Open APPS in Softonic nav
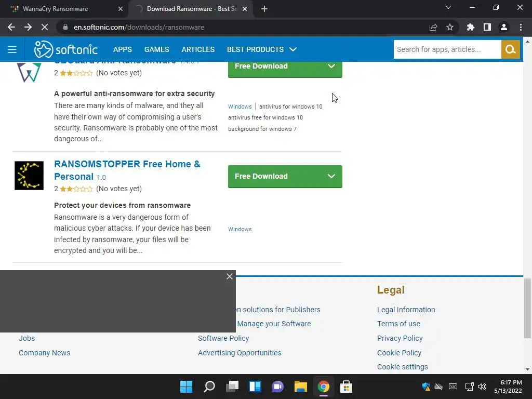The height and width of the screenshot is (399, 532). click(123, 49)
